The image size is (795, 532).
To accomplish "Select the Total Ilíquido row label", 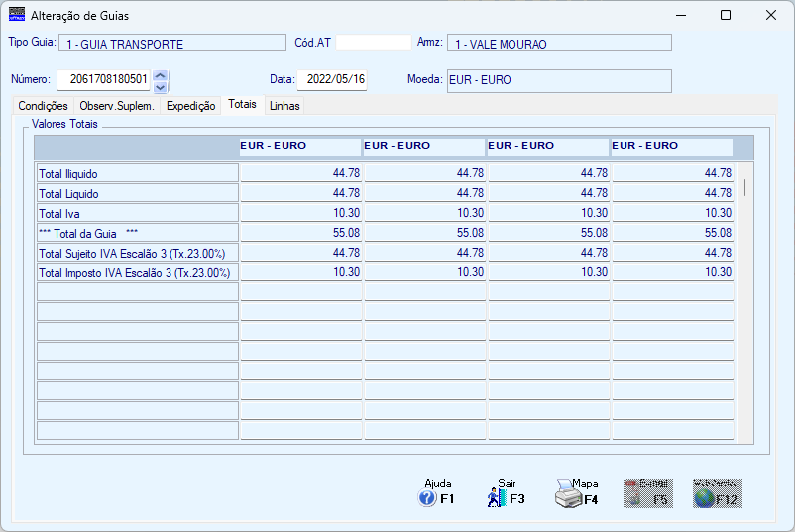I will [138, 173].
